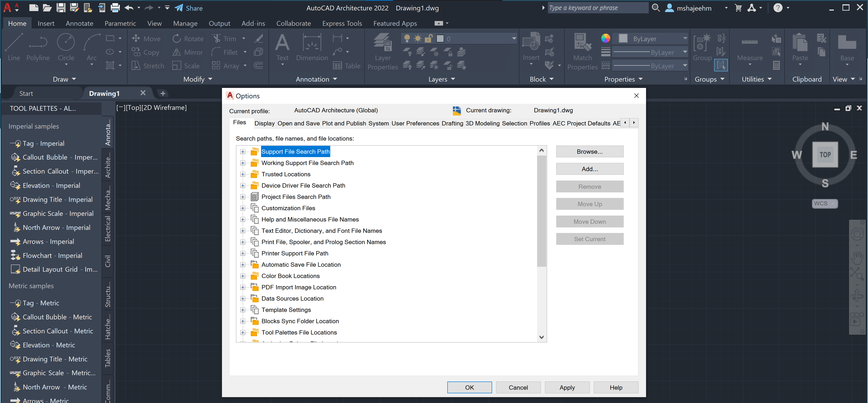
Task: Open the Annotate ribbon tab
Action: [x=79, y=23]
